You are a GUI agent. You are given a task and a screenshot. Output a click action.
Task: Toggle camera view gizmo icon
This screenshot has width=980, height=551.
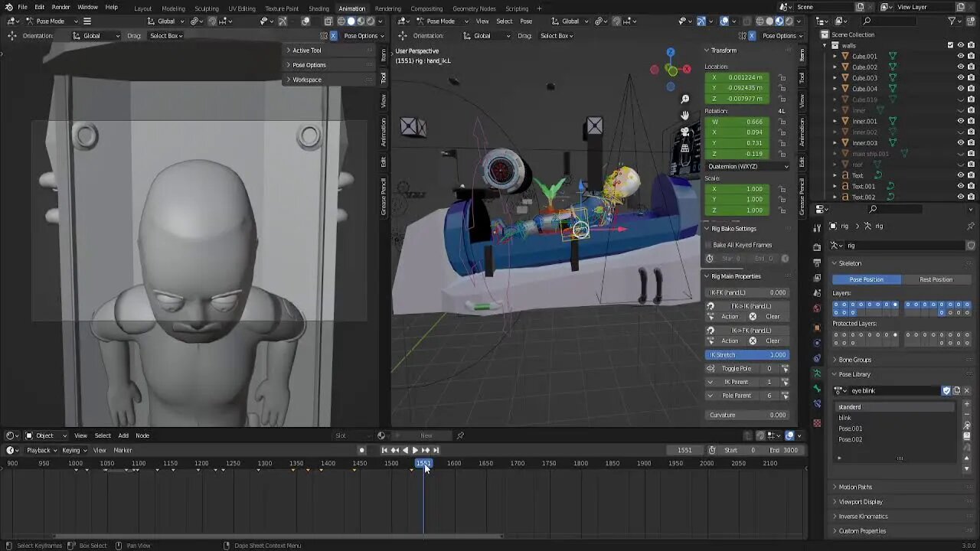coord(684,132)
